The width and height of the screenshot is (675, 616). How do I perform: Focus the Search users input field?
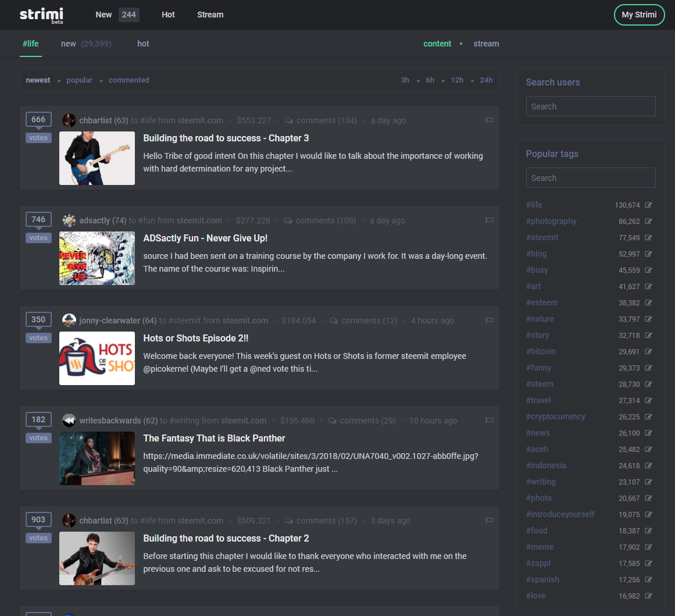pos(590,106)
